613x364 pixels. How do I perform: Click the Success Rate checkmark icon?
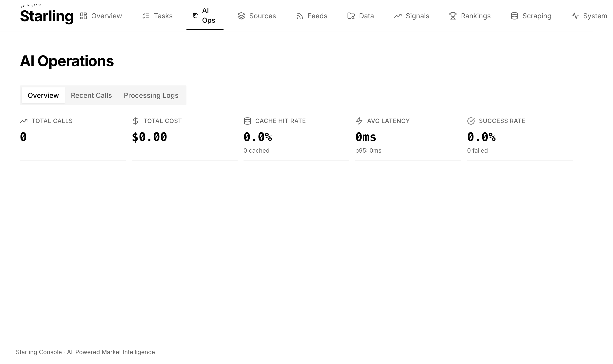point(471,121)
